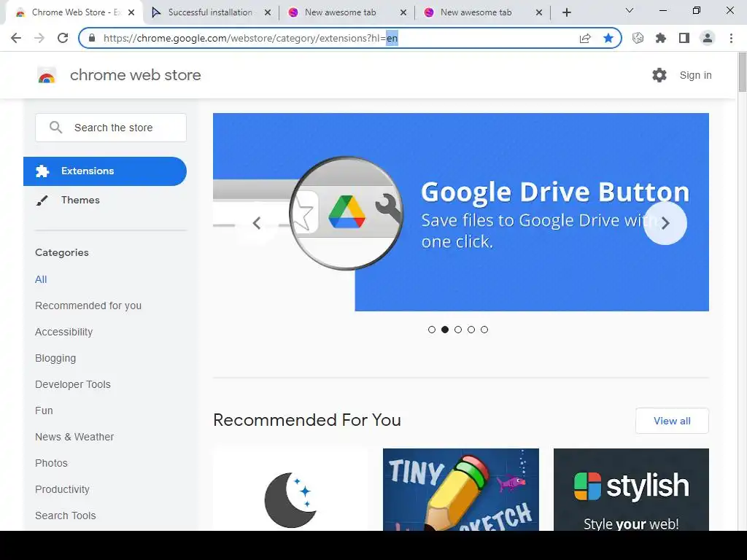Screen dimensions: 747x560
Task: Select the third carousel dot
Action: (458, 330)
